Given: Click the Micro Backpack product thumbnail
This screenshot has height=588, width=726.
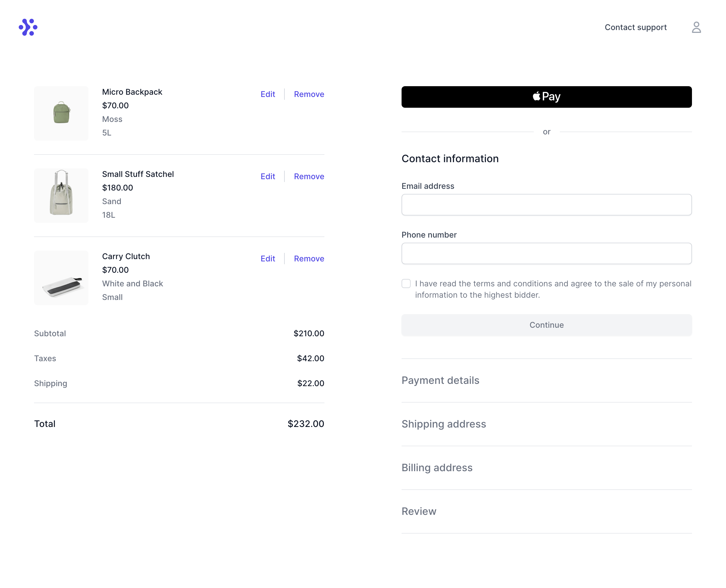Looking at the screenshot, I should pyautogui.click(x=61, y=113).
